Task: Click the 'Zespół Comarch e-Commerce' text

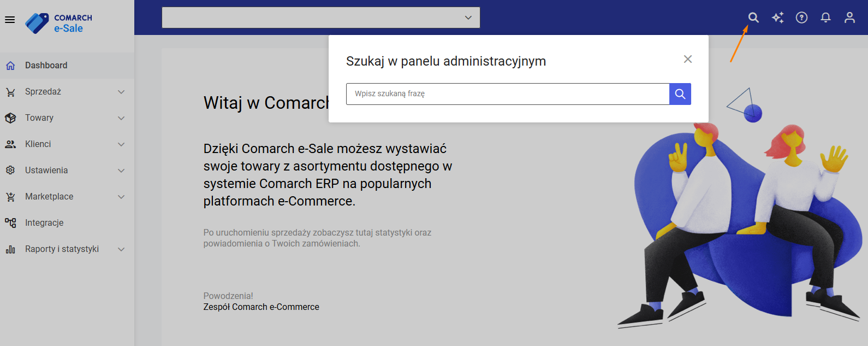Action: click(x=261, y=307)
